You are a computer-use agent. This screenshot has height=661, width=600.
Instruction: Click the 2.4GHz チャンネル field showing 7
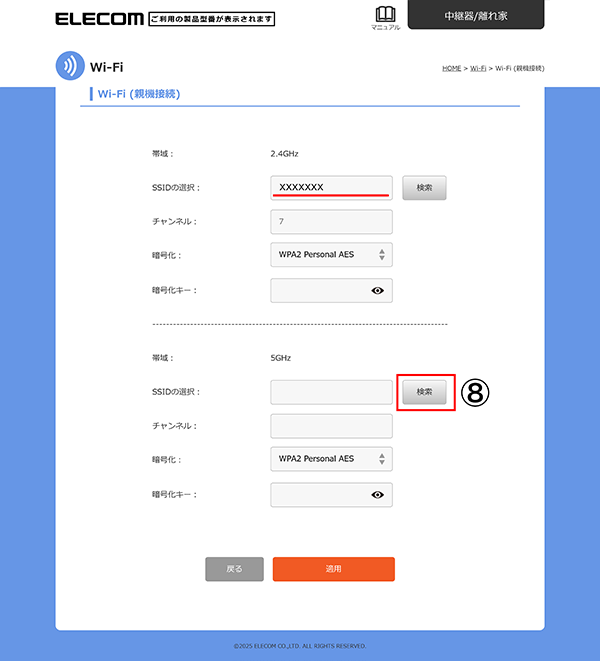[x=330, y=222]
